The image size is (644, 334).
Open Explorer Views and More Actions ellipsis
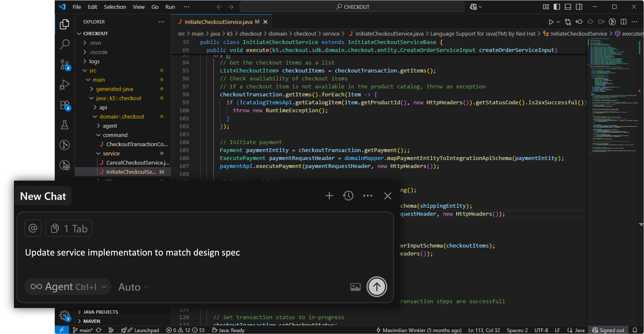161,22
